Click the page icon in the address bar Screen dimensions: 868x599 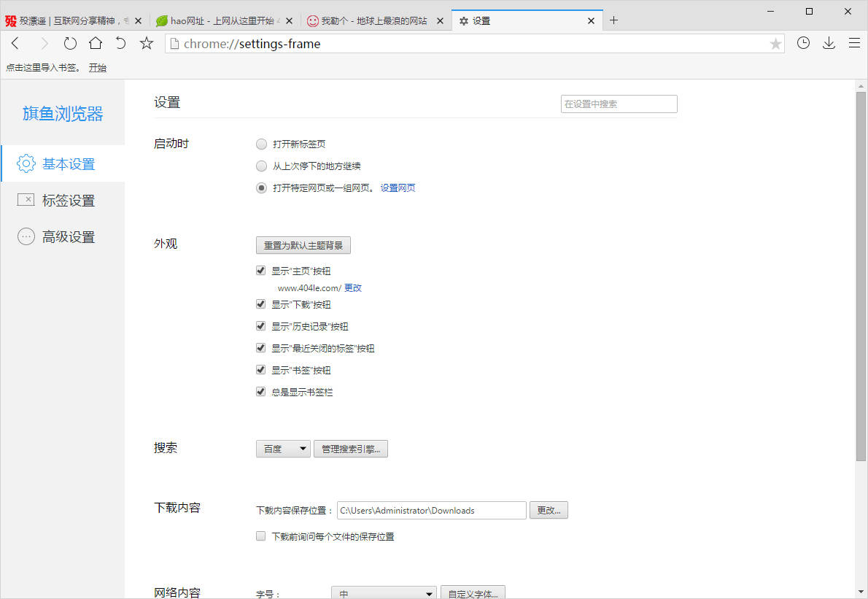174,44
